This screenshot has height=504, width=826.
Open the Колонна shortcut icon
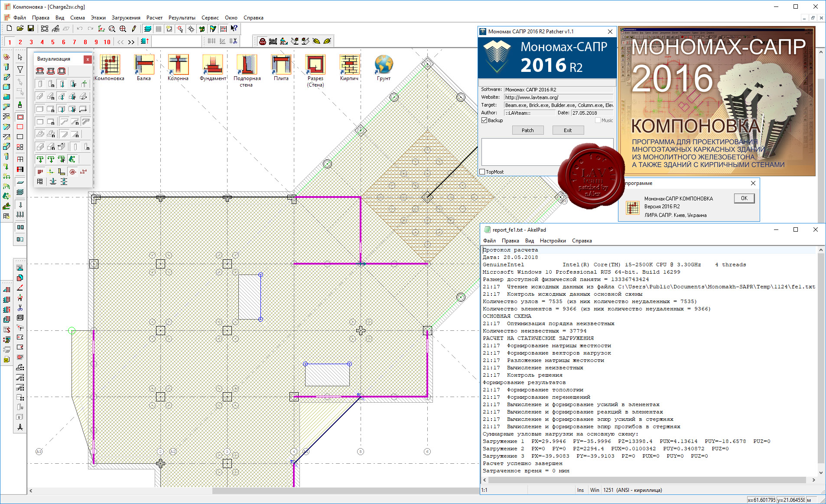coord(178,68)
